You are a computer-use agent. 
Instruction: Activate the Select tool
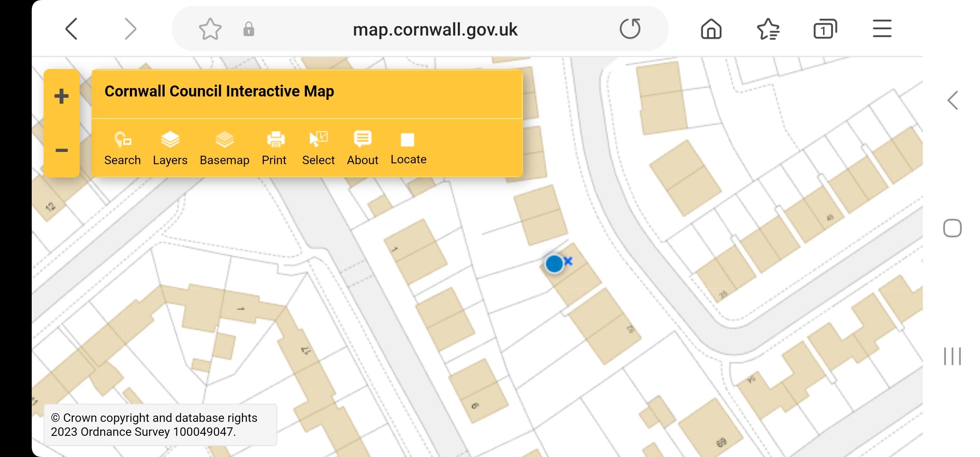[x=318, y=148]
